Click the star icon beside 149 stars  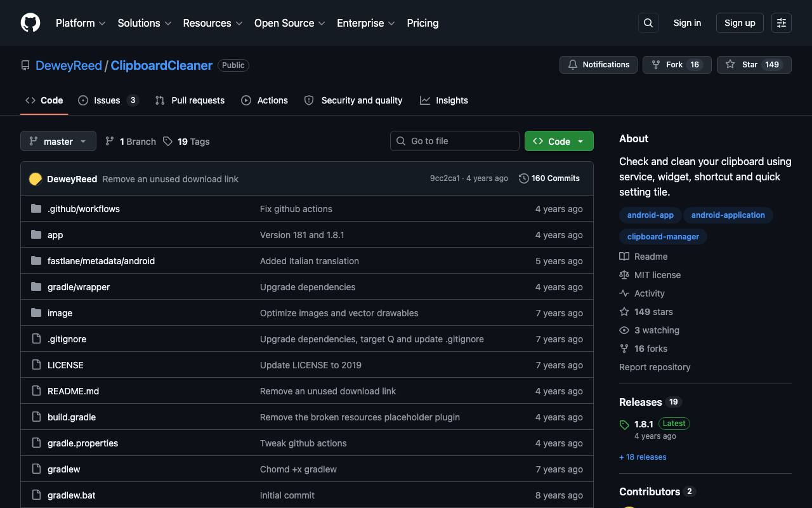click(624, 312)
